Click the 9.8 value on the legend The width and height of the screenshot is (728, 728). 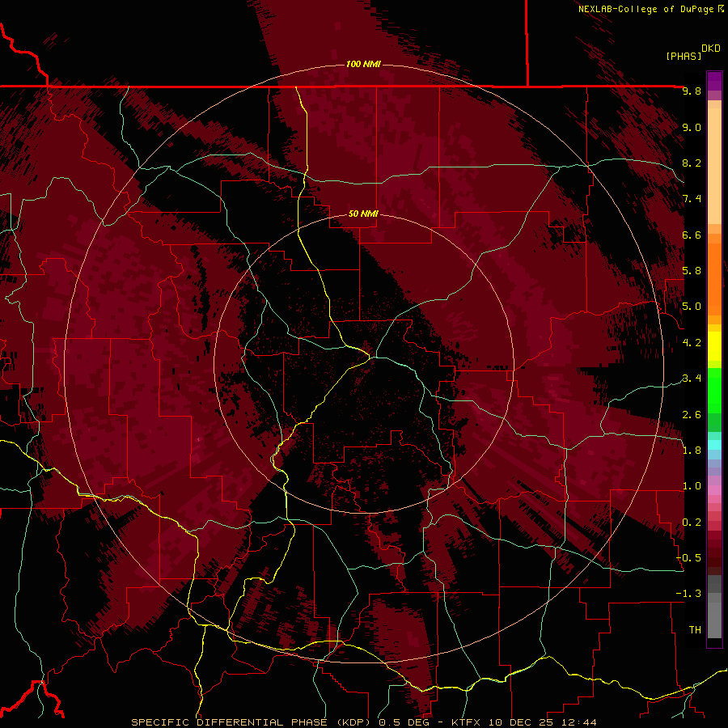coord(692,91)
